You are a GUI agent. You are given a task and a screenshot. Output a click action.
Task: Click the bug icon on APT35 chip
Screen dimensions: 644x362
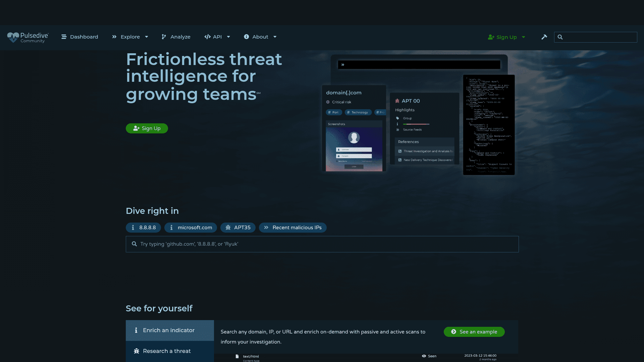point(228,228)
